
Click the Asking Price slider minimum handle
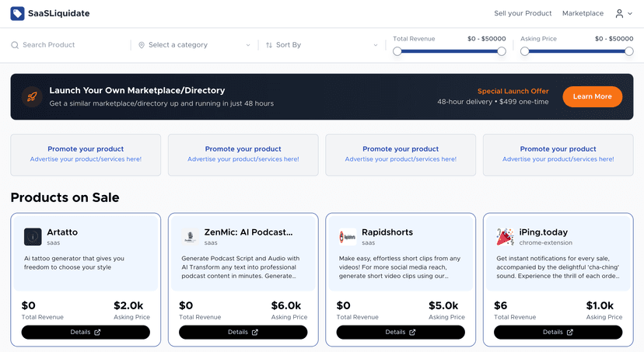click(x=524, y=51)
